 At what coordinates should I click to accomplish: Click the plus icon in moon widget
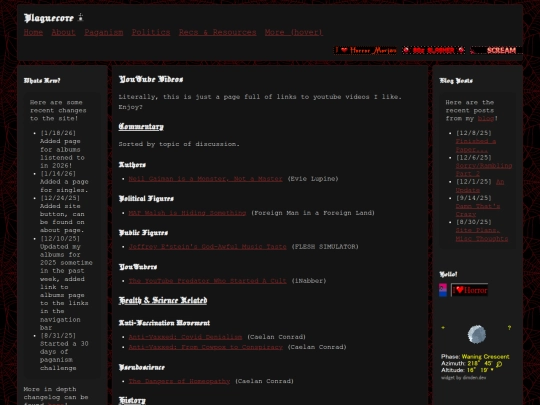coord(443,328)
